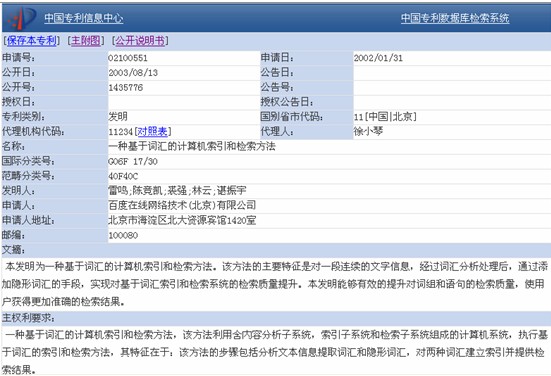Click the patent center logo icon

[x=22, y=18]
